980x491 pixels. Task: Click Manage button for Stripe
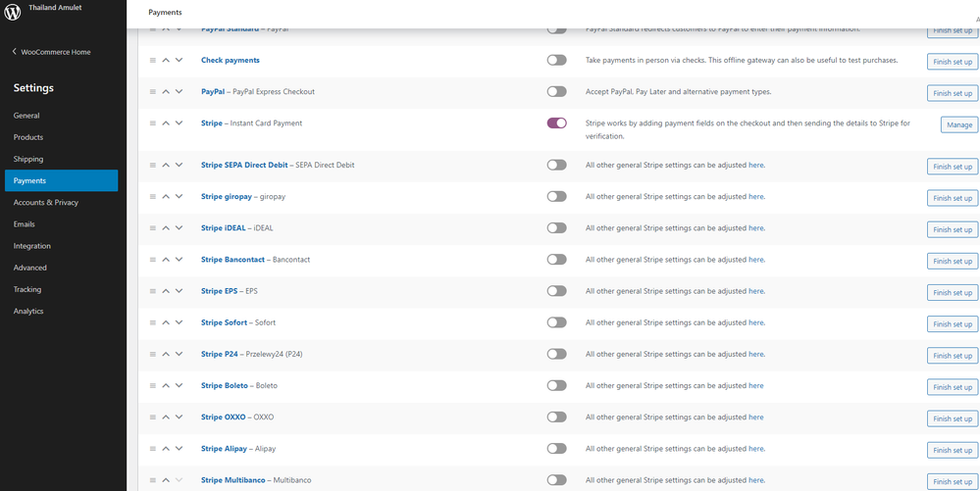tap(958, 124)
